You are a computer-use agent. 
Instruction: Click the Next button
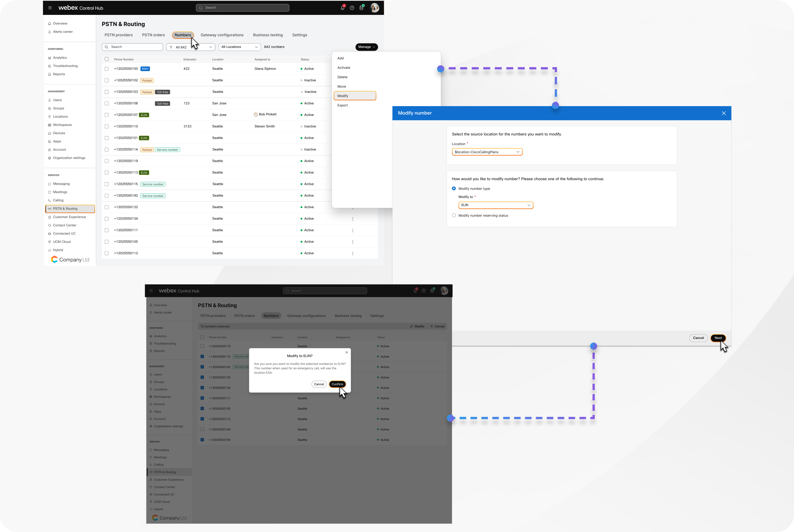tap(718, 338)
